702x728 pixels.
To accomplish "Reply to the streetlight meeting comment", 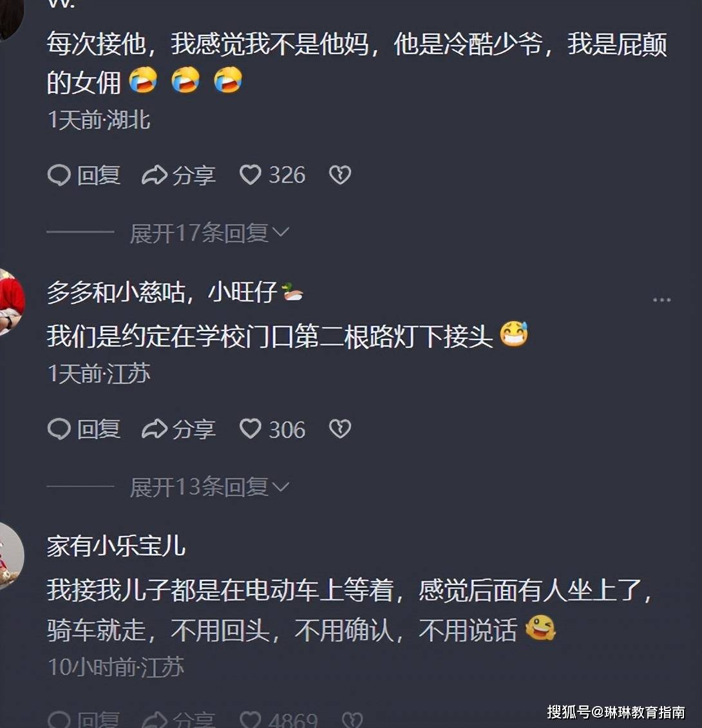I will (84, 429).
